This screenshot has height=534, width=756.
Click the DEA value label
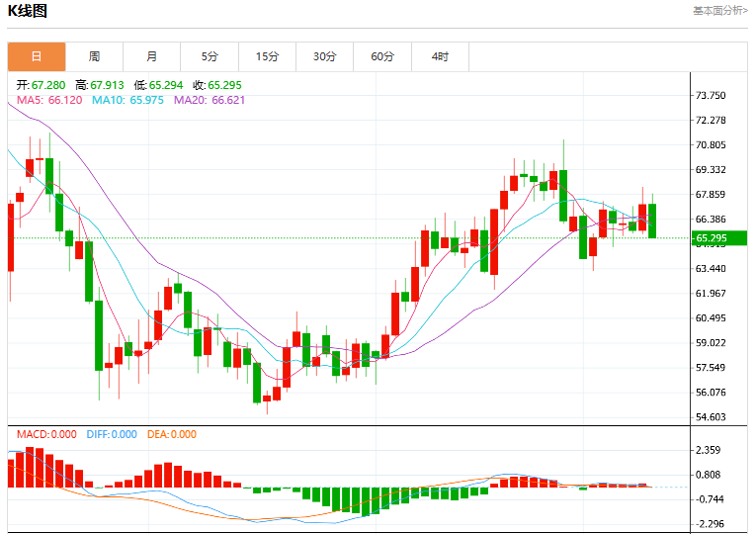[x=172, y=434]
